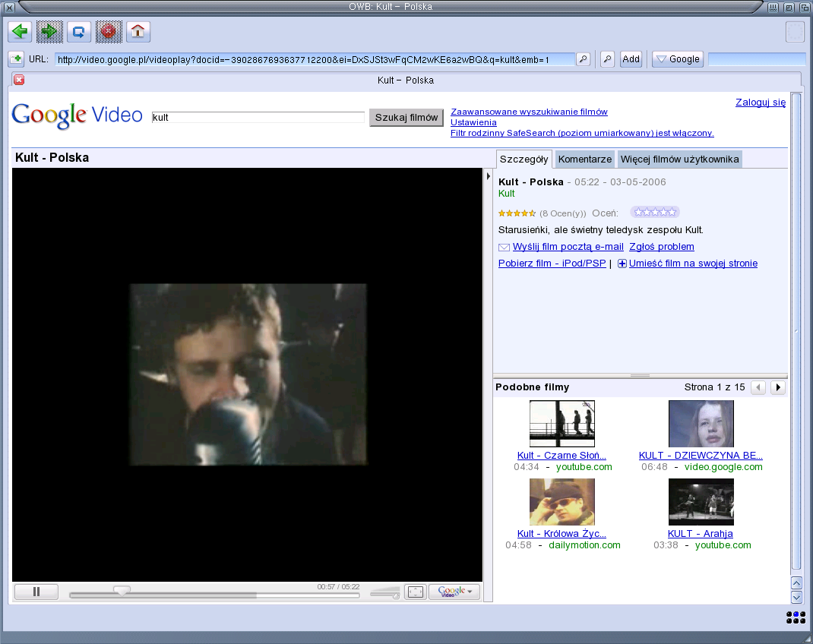The width and height of the screenshot is (813, 644).
Task: Open the Ustawienia link
Action: pos(473,122)
